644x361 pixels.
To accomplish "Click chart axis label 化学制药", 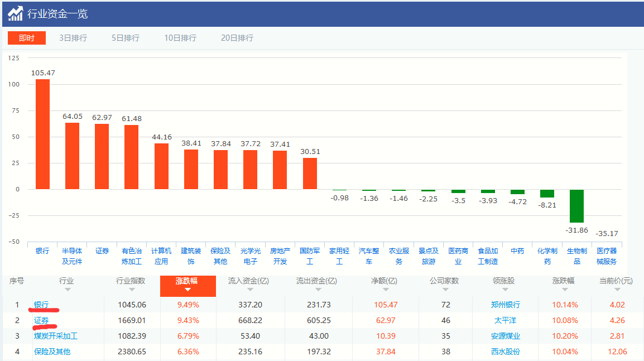I will [x=547, y=256].
